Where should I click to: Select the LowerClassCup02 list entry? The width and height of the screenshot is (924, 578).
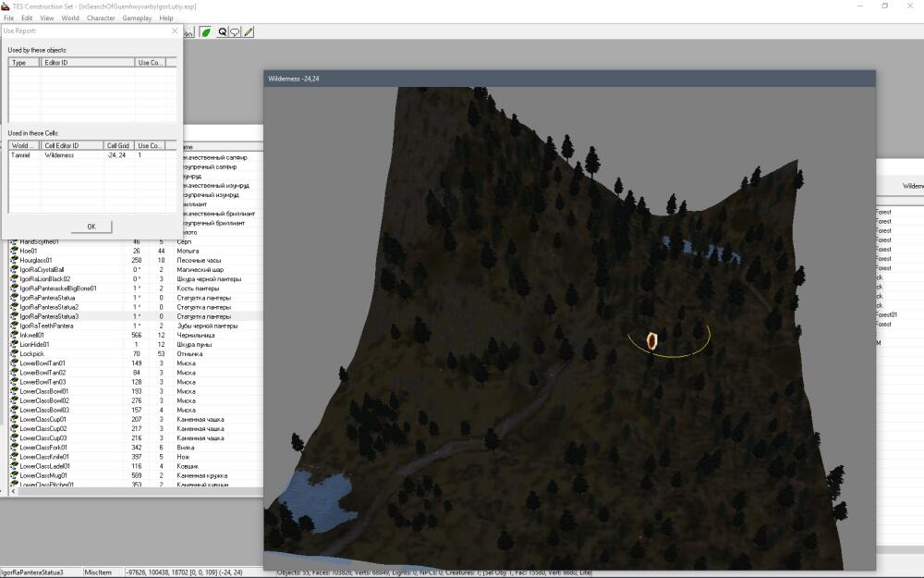(43, 429)
